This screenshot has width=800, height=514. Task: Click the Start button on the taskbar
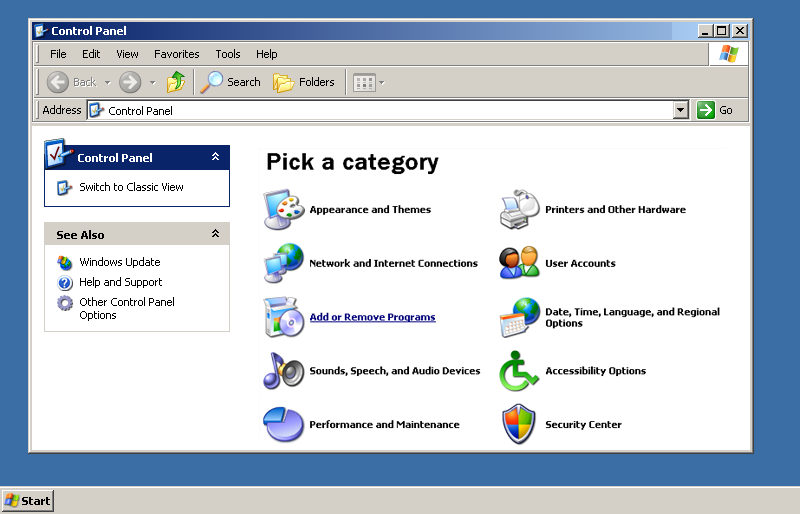(28, 501)
